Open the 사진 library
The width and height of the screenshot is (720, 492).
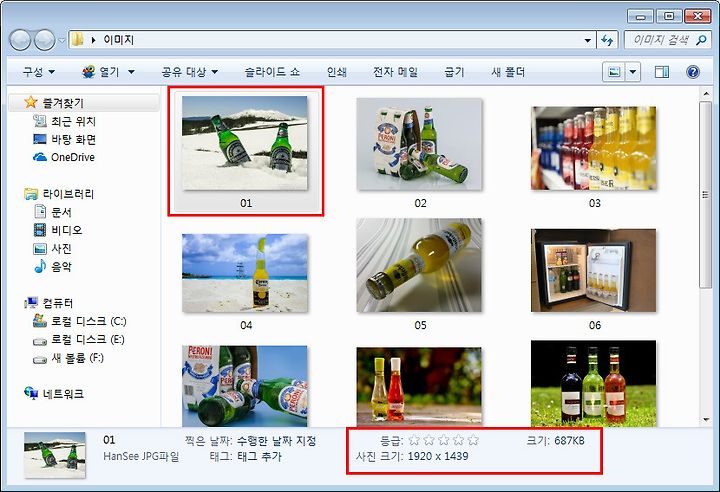click(53, 249)
